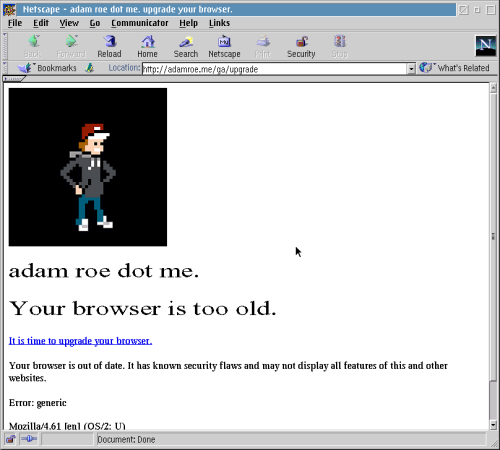Maximize the Netscape window
Image resolution: width=500 pixels, height=450 pixels.
click(x=491, y=10)
